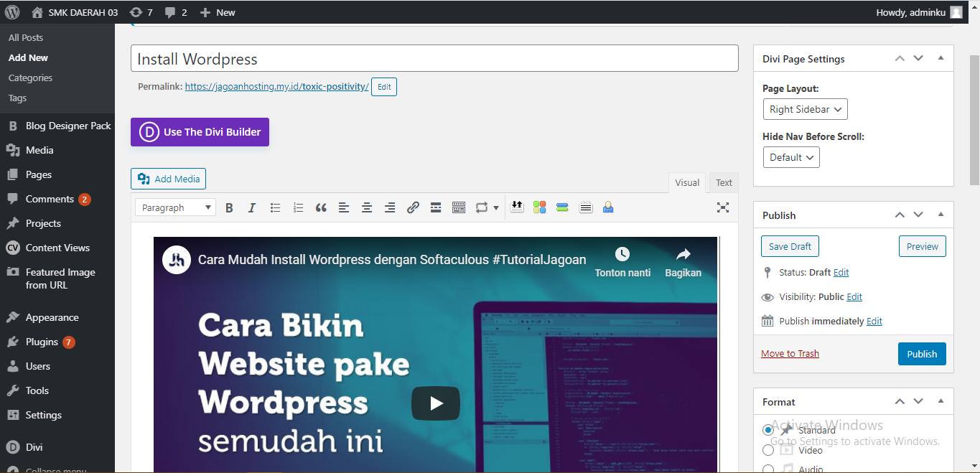Open the post permalink URL
This screenshot has height=473, width=980.
click(x=277, y=87)
